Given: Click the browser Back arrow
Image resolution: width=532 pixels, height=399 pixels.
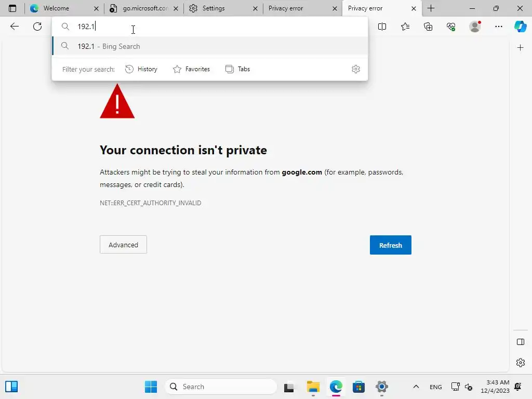Looking at the screenshot, I should [x=15, y=26].
